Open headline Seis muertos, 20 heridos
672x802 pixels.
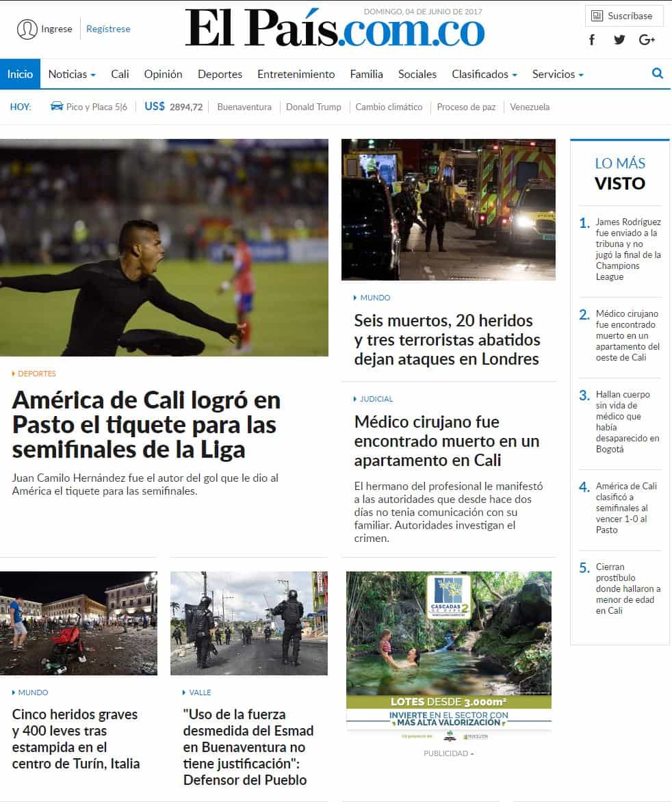pos(446,339)
